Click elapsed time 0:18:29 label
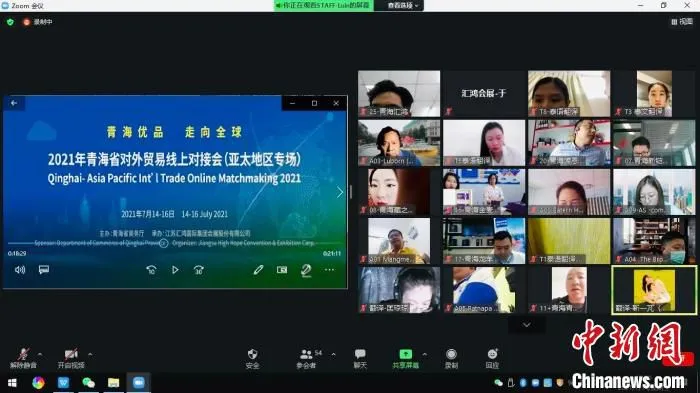Image resolution: width=700 pixels, height=393 pixels. pos(17,253)
